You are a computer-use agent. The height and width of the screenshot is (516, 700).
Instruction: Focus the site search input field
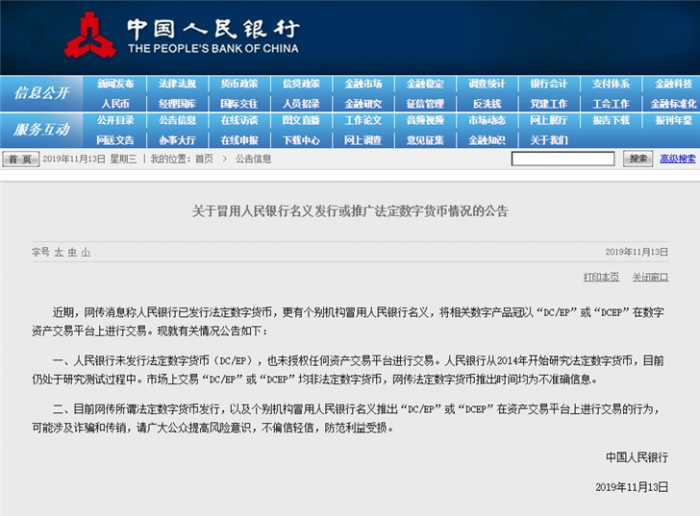click(x=563, y=159)
